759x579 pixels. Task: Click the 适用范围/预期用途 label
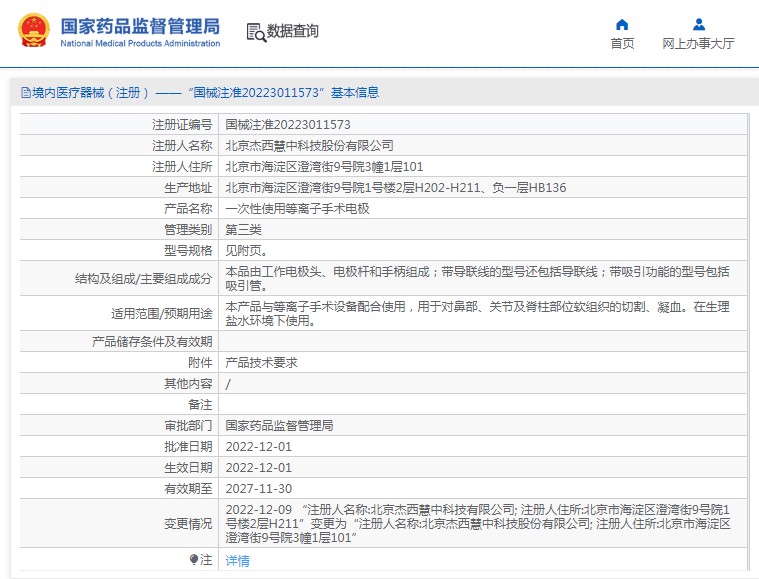pos(162,314)
